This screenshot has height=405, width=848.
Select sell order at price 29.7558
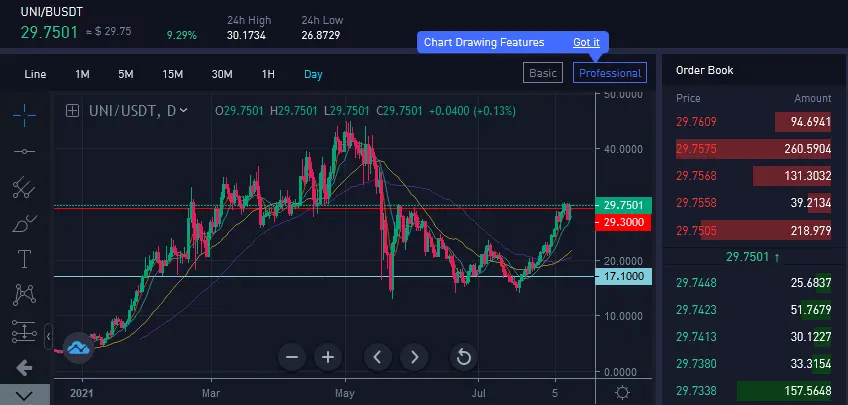pos(753,203)
